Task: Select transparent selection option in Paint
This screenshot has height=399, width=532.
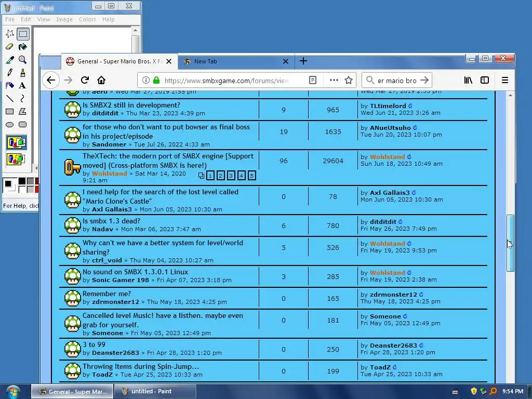Action: 16,159
